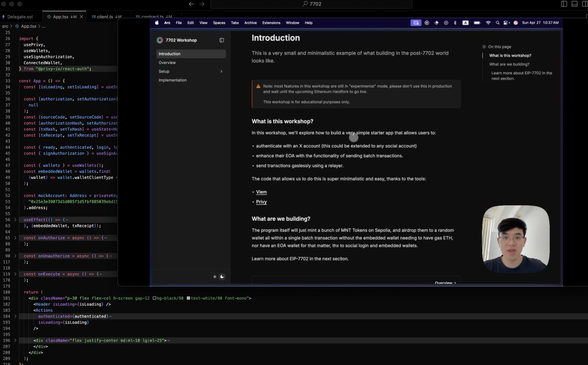Click the warning triangle icon in the note

[x=258, y=86]
